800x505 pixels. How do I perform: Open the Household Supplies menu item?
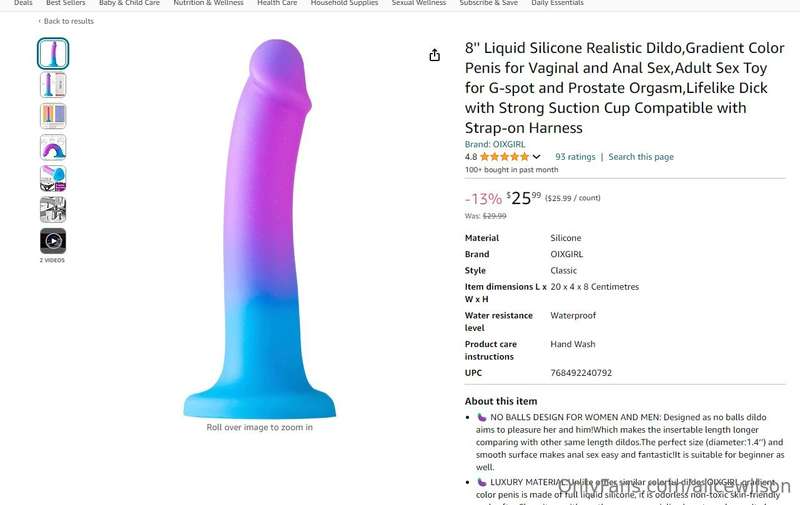344,3
